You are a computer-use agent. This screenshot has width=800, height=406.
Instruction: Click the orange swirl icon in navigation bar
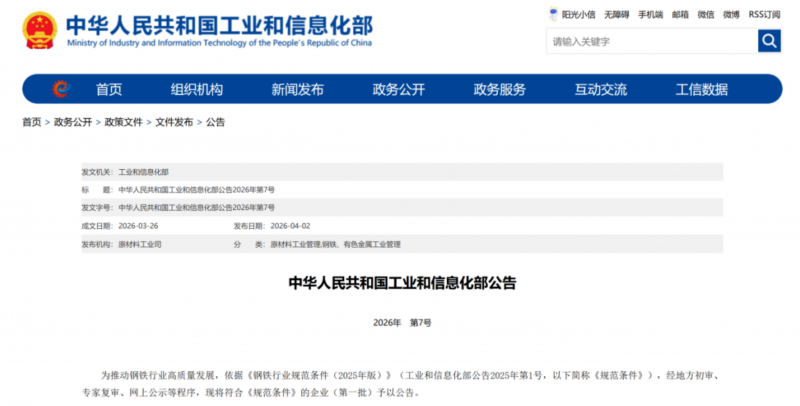tap(61, 89)
